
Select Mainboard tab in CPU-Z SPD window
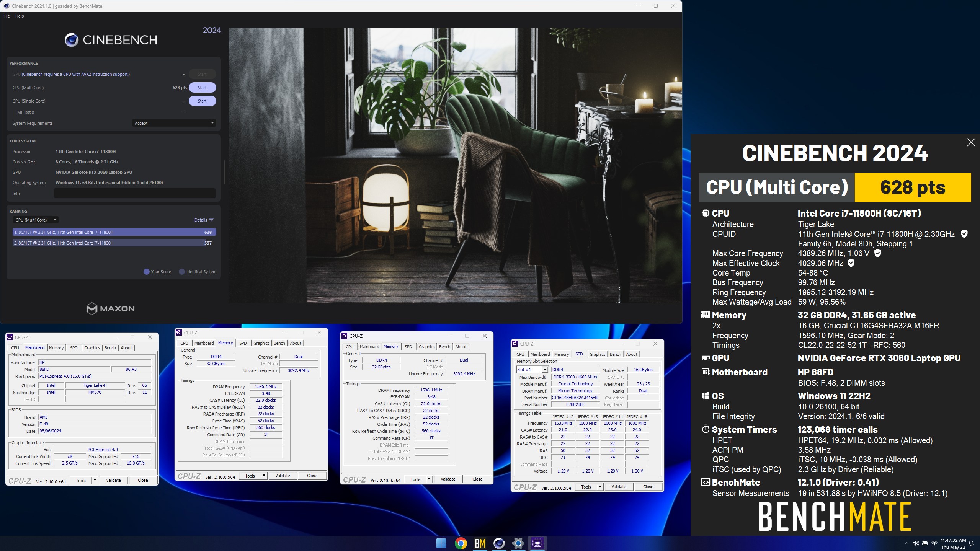coord(540,354)
